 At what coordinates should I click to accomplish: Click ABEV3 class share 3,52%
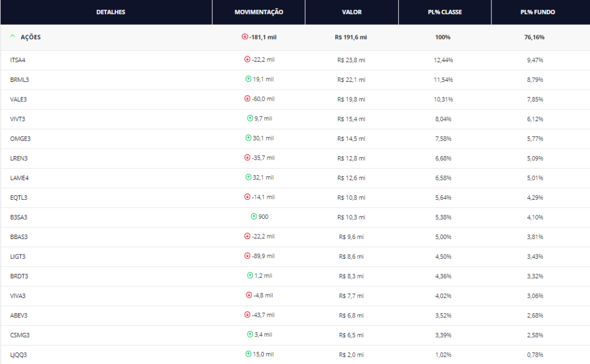pos(443,316)
